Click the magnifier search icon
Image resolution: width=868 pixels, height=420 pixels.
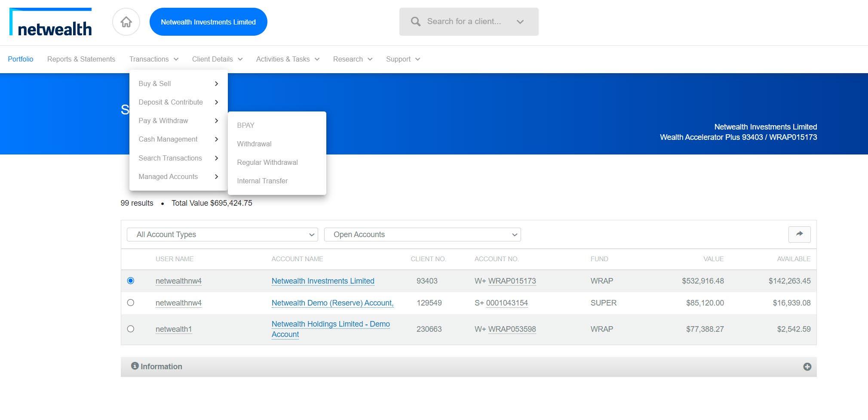(x=415, y=22)
